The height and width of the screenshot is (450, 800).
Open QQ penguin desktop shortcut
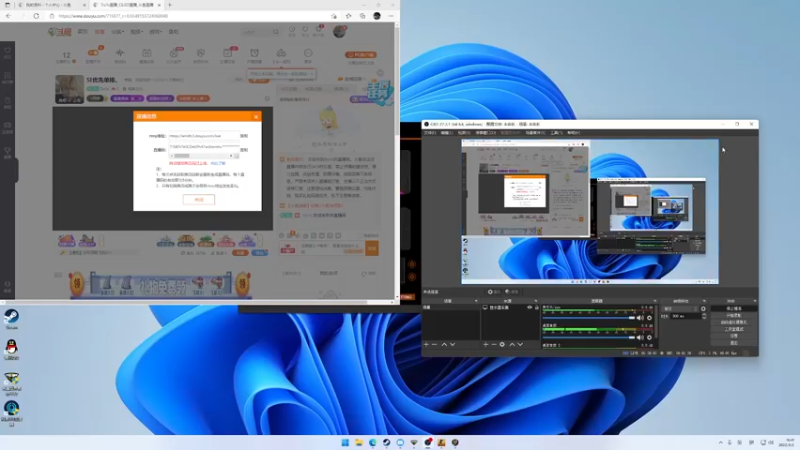(11, 349)
